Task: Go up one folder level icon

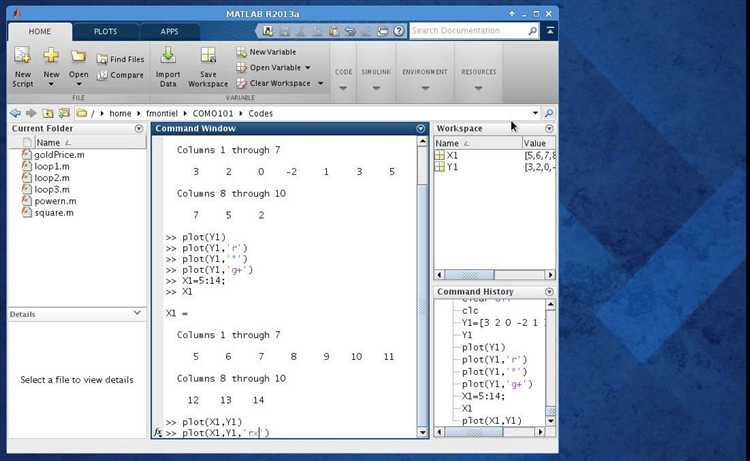Action: pos(47,113)
